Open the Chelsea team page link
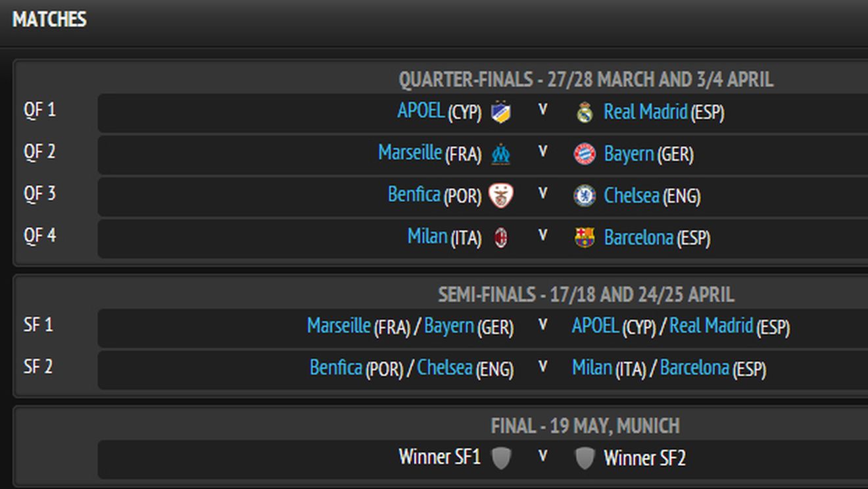The image size is (868, 489). tap(633, 195)
